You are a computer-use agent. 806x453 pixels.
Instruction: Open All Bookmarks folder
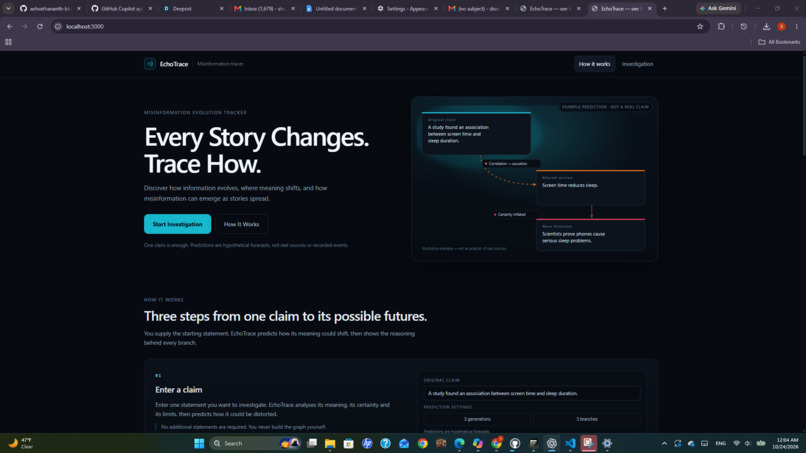tap(779, 42)
